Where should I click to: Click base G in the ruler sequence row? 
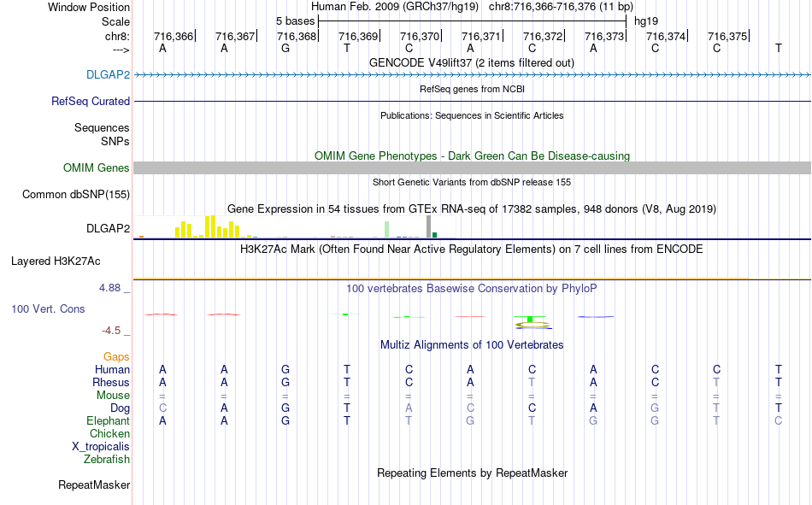coord(285,48)
